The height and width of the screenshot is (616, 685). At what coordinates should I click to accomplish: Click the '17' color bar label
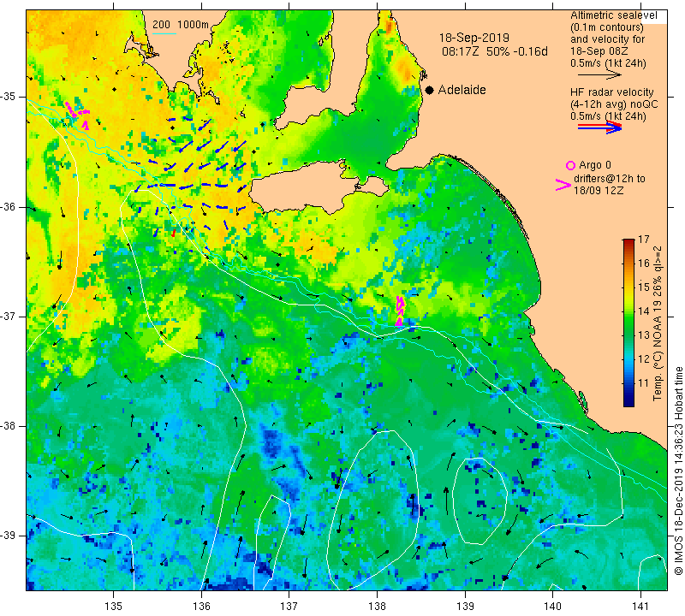pos(644,240)
